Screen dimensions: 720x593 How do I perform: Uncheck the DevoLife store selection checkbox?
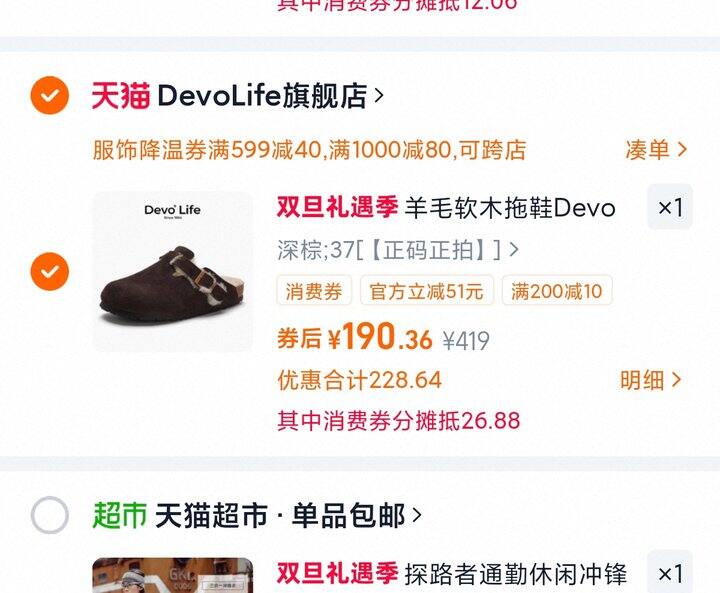50,95
